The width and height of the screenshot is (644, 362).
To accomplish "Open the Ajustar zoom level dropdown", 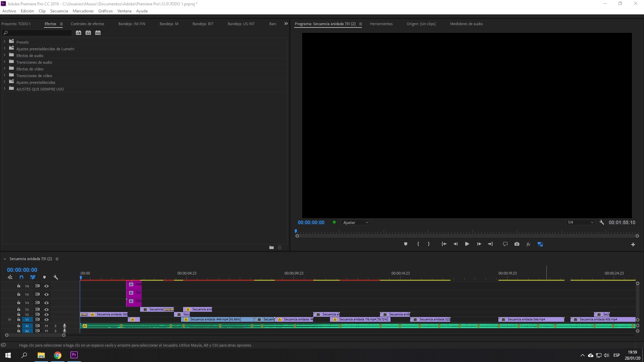I will (355, 222).
